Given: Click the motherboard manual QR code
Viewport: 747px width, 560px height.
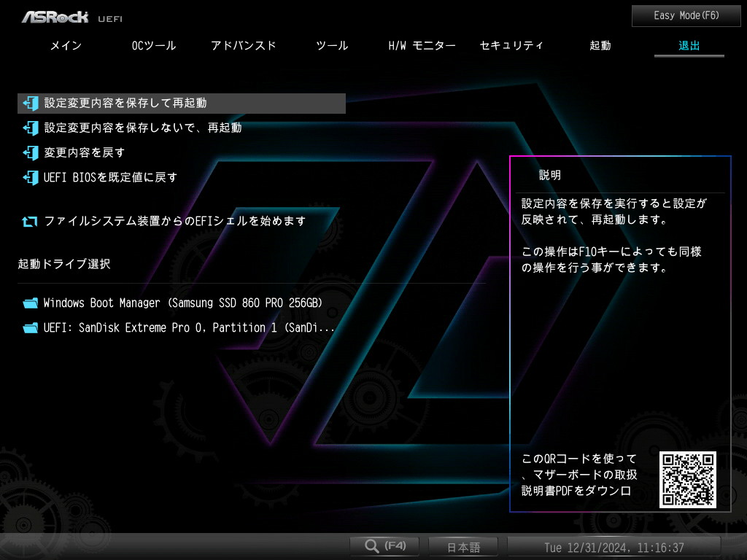Looking at the screenshot, I should coord(688,480).
